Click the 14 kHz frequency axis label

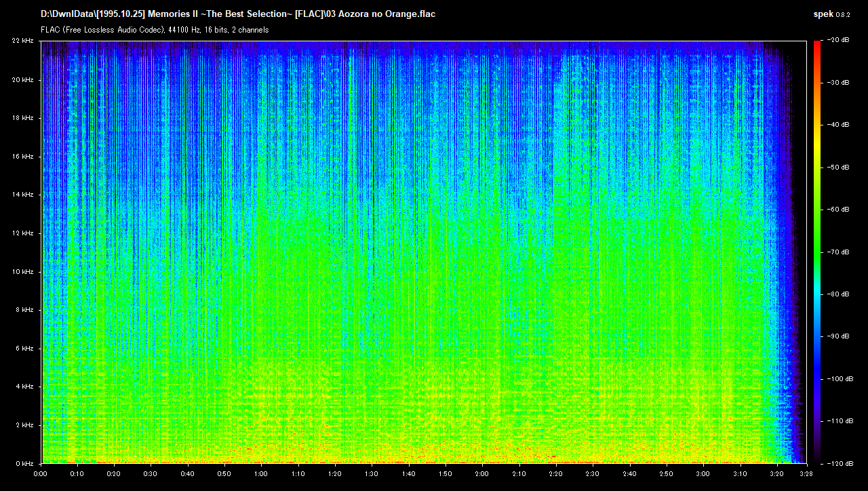23,195
